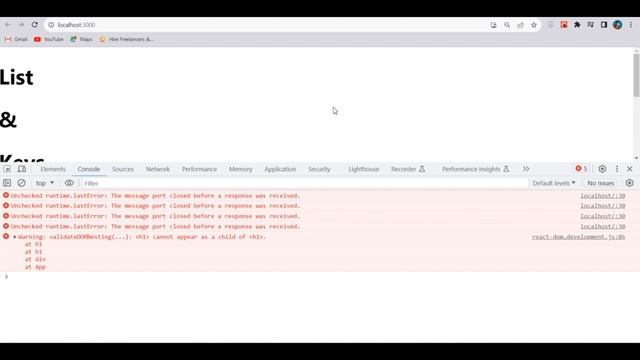Viewport: 640px width, 360px height.
Task: Open the Chrome three-dot menu
Action: coord(631,25)
